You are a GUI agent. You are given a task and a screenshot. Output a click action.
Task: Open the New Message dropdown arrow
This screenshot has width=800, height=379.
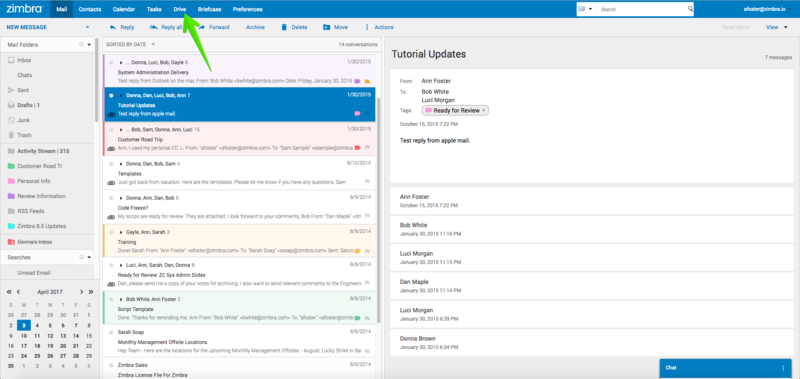[x=87, y=28]
